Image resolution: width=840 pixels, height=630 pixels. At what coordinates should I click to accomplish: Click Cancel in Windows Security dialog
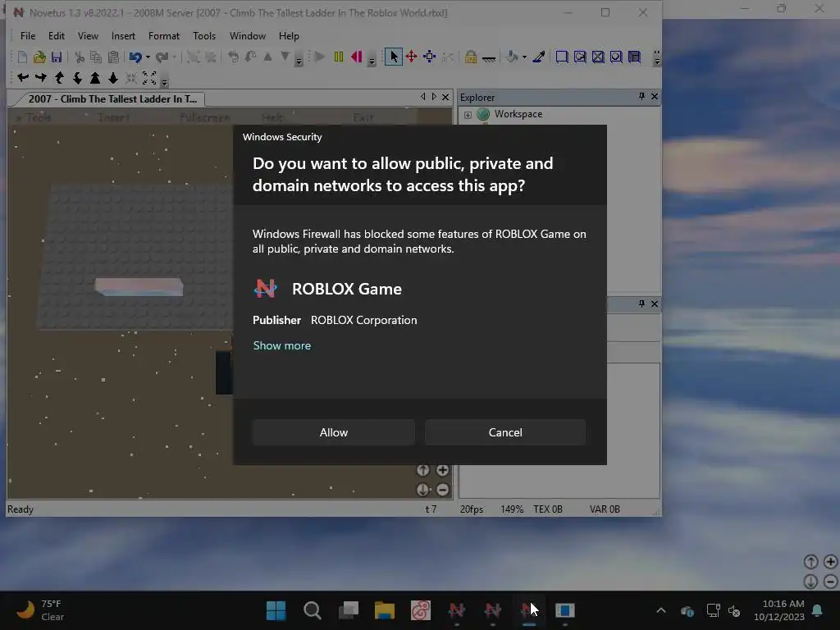(504, 432)
